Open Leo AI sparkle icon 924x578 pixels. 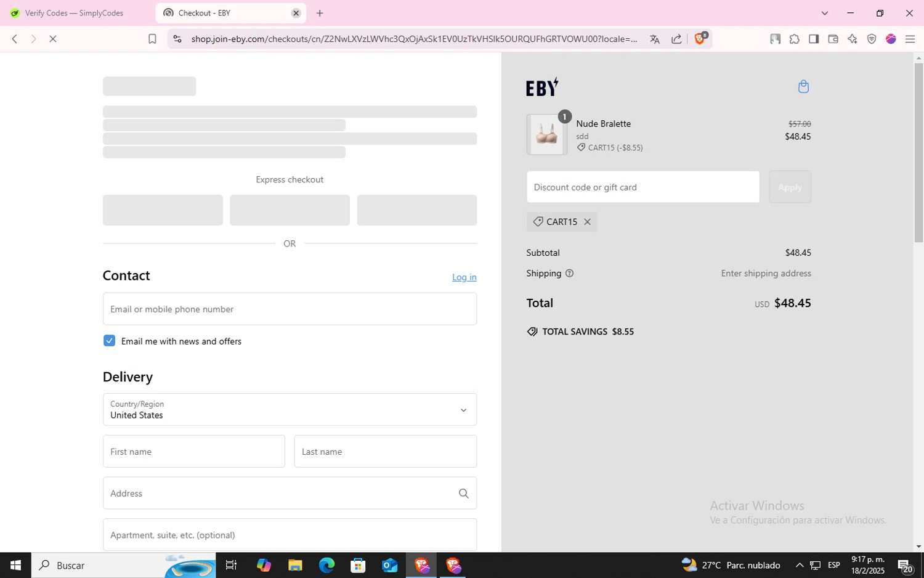(x=853, y=39)
